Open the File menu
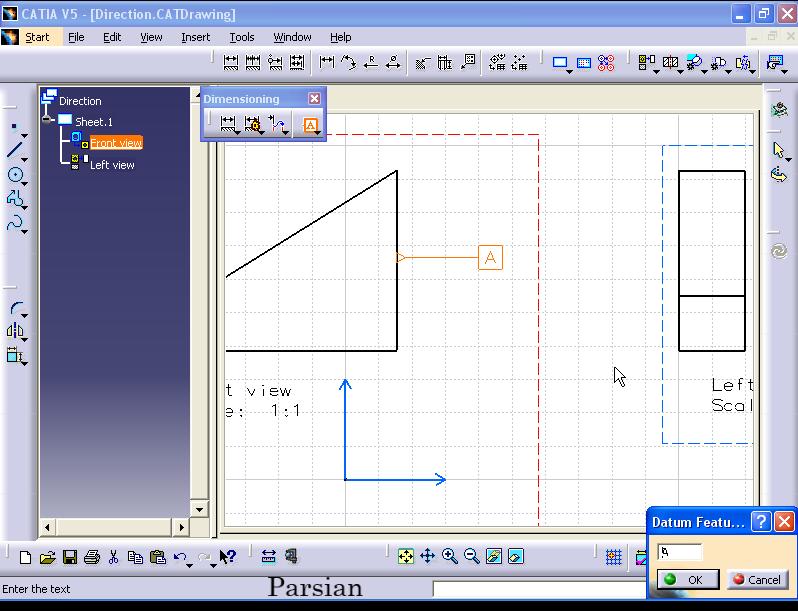The height and width of the screenshot is (611, 798). tap(76, 37)
